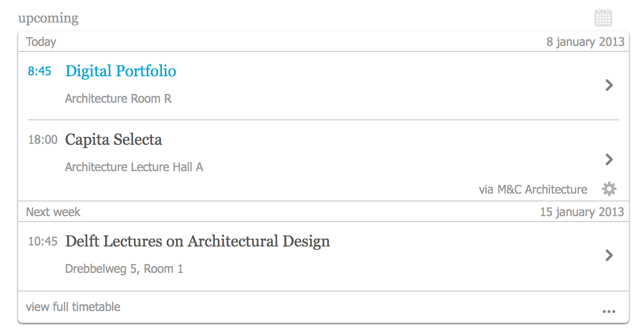
Task: Select the Architecture Room R location
Action: point(118,99)
